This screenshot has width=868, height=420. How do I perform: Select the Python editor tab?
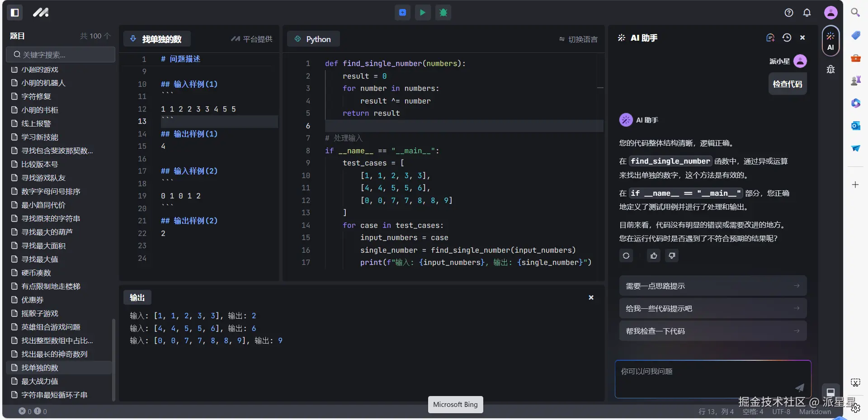(x=313, y=39)
